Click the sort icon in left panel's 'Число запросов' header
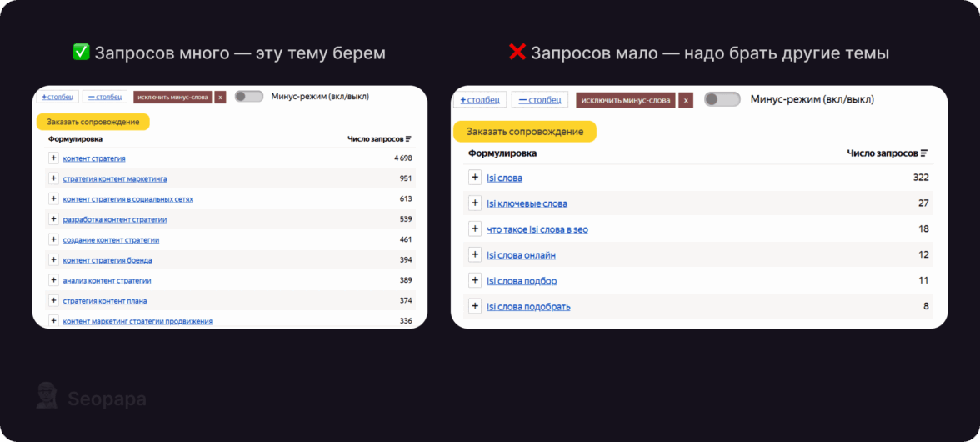Viewport: 980px width, 442px height. click(408, 139)
